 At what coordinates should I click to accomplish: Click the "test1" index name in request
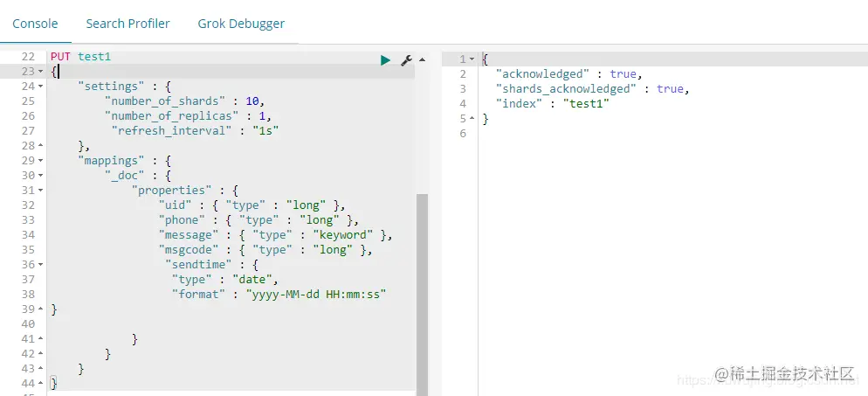click(x=94, y=57)
